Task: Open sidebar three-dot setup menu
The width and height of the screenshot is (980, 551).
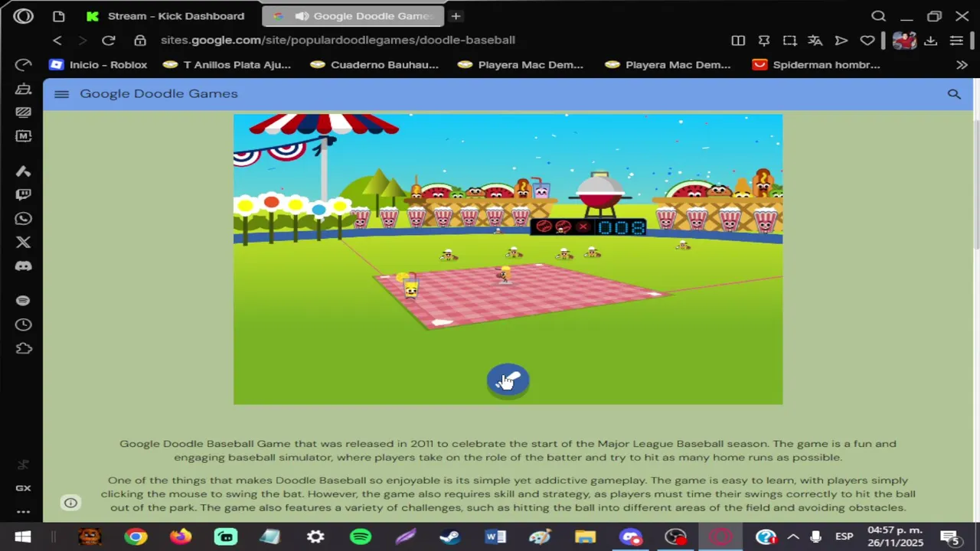Action: 23,511
